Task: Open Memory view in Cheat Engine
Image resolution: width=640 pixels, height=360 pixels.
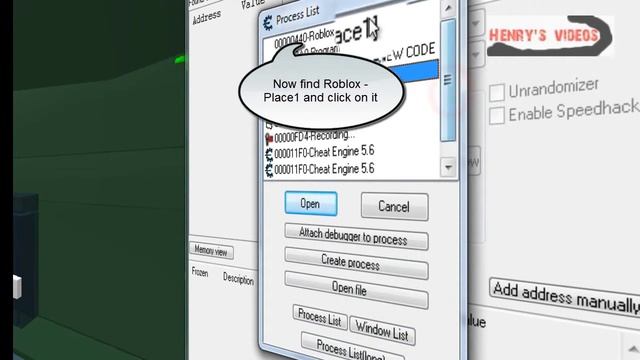Action: (211, 251)
